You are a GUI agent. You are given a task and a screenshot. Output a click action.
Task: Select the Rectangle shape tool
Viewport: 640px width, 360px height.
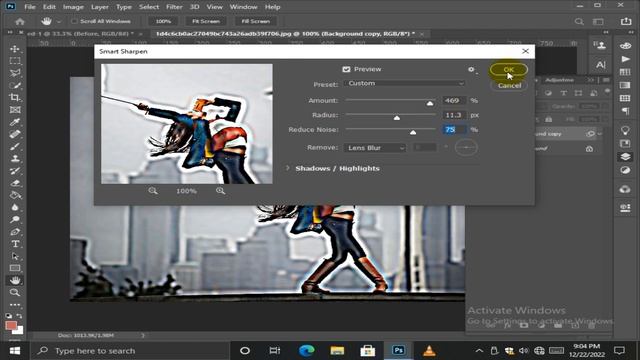[15, 268]
